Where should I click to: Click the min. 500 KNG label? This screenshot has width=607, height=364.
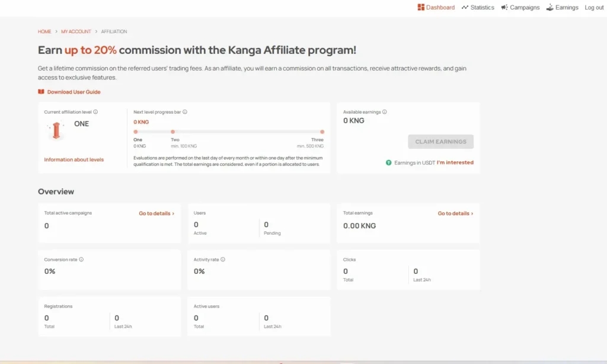click(x=310, y=146)
